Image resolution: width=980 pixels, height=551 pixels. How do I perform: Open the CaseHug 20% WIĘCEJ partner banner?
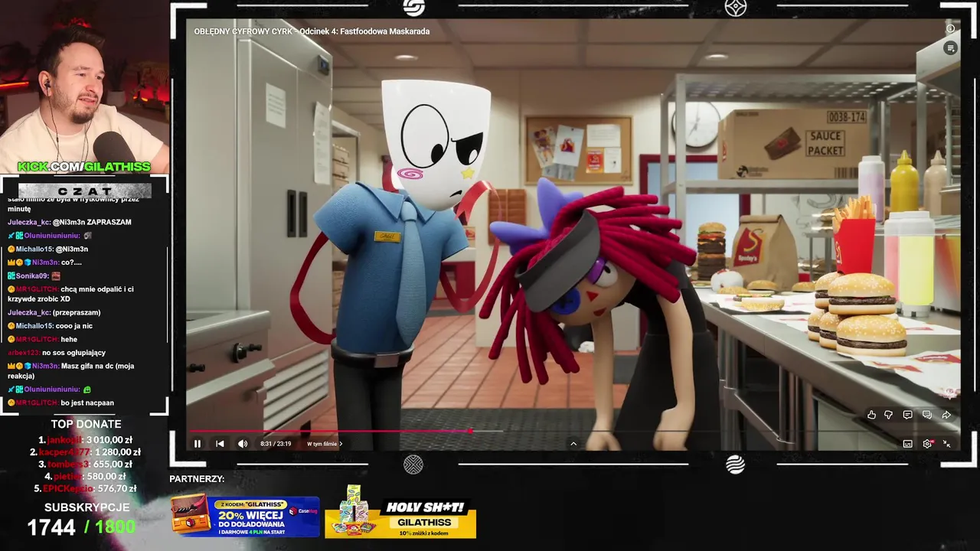(x=245, y=517)
